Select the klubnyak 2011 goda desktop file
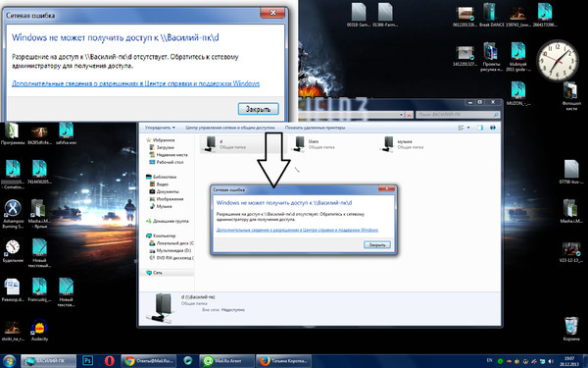This screenshot has width=588, height=368. (x=517, y=57)
